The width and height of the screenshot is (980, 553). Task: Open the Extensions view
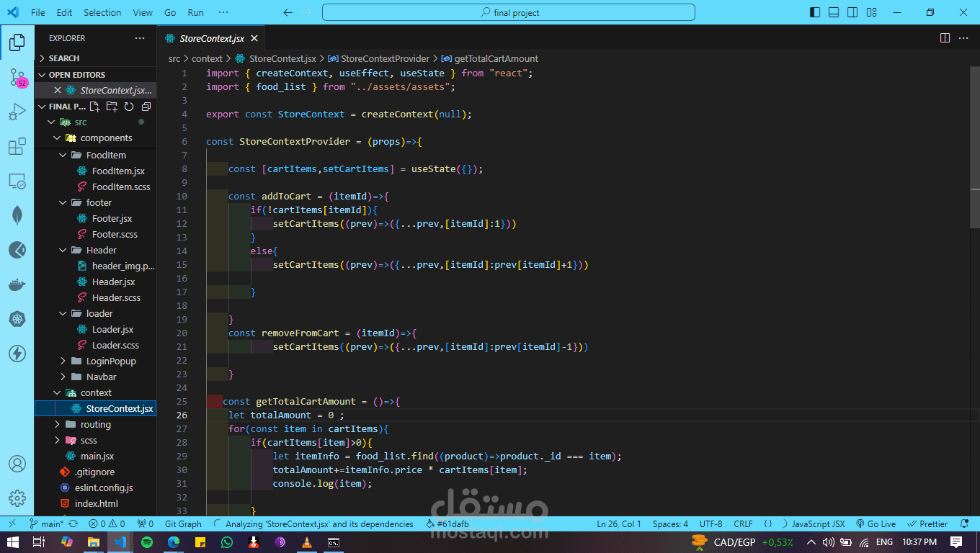tap(17, 147)
